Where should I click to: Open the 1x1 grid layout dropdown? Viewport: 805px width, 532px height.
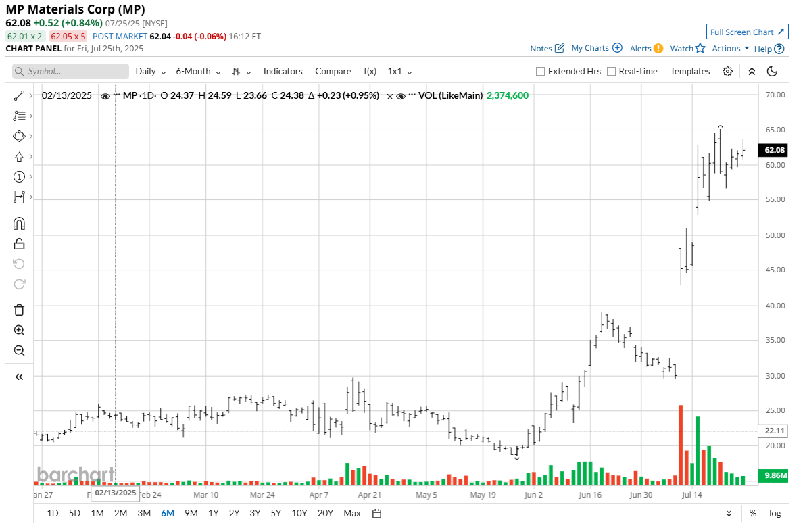point(400,72)
